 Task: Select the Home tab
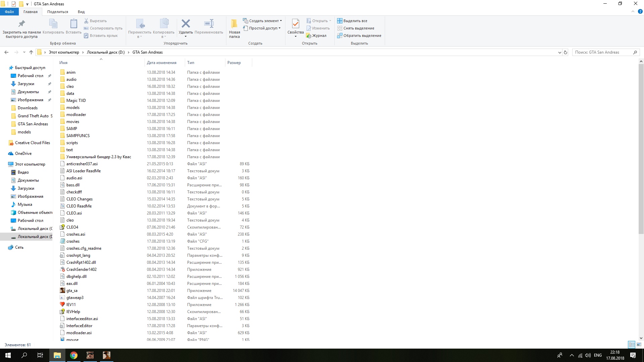click(x=31, y=12)
